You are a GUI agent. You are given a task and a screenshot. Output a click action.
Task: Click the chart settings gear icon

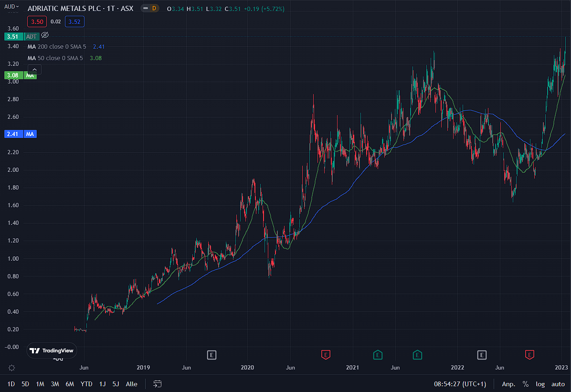[x=11, y=368]
